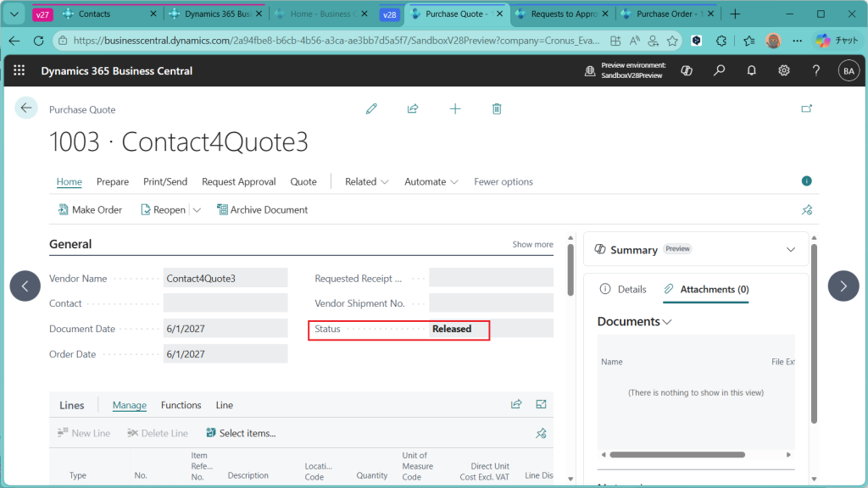The width and height of the screenshot is (868, 488).
Task: Open the settings gear icon
Action: (x=784, y=71)
